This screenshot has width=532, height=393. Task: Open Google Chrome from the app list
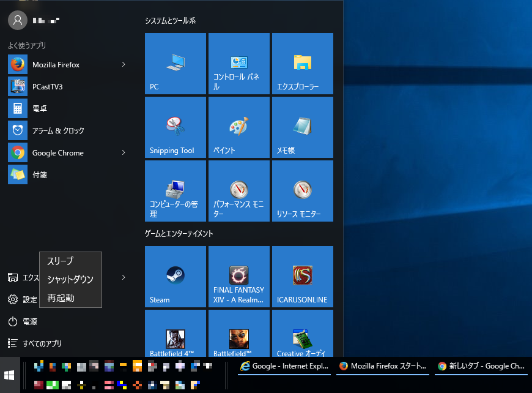pos(68,153)
